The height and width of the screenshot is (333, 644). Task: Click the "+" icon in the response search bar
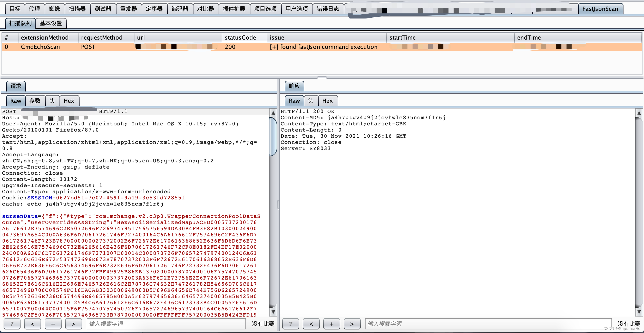click(x=331, y=324)
